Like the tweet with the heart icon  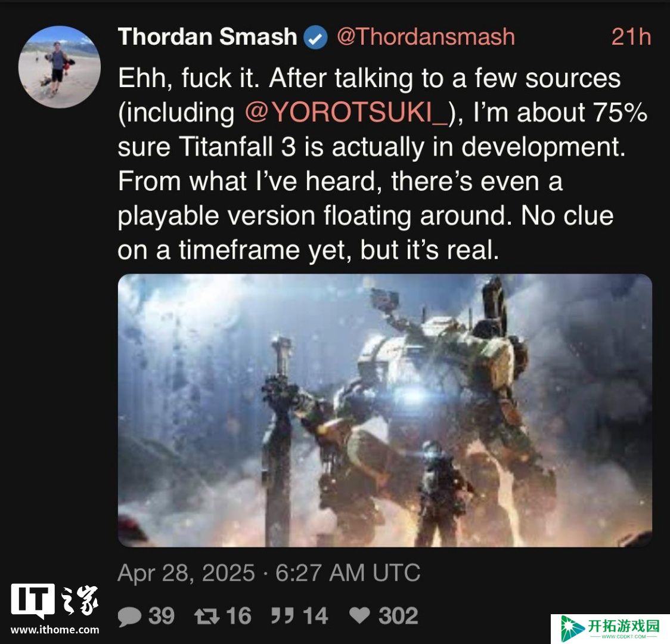click(x=360, y=615)
